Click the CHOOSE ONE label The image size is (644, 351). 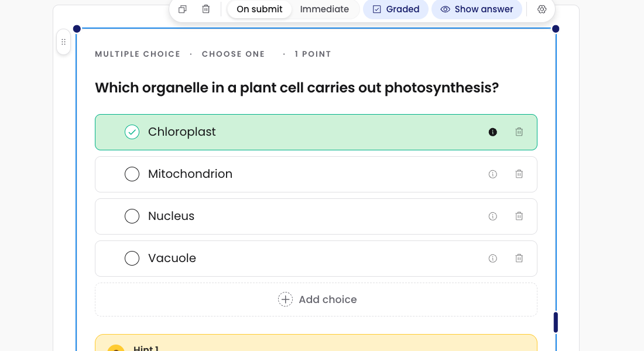233,54
